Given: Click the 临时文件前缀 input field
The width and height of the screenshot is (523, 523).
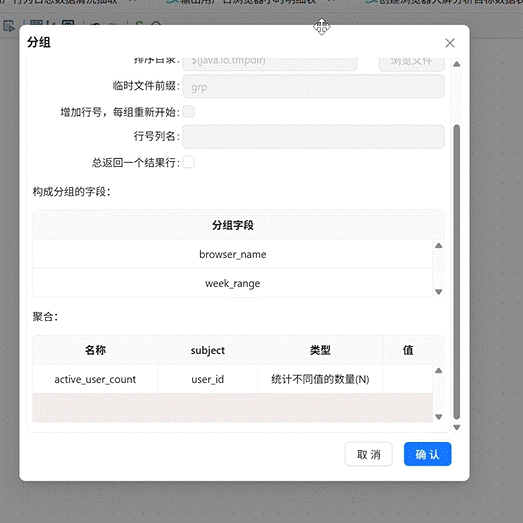Looking at the screenshot, I should point(313,86).
